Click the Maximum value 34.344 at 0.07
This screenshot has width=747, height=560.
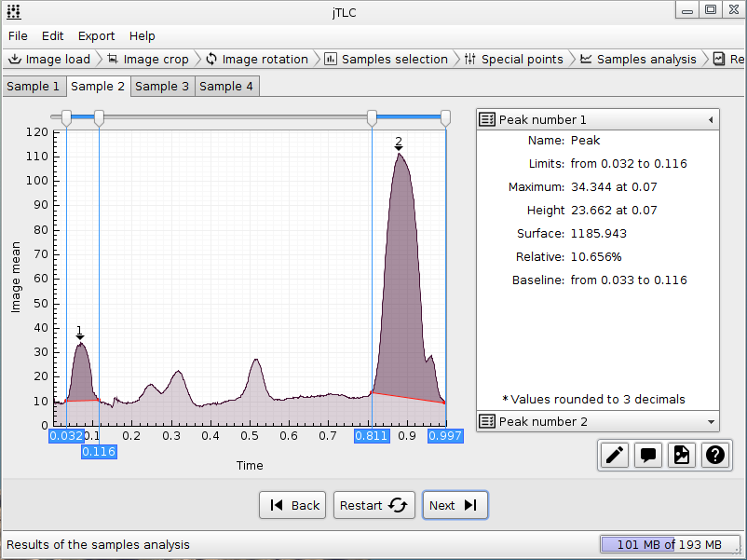click(x=614, y=187)
